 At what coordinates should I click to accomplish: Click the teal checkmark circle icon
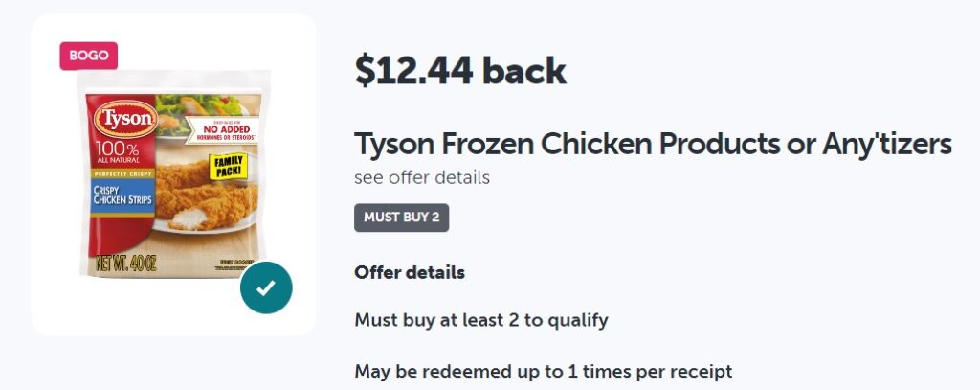coord(266,287)
